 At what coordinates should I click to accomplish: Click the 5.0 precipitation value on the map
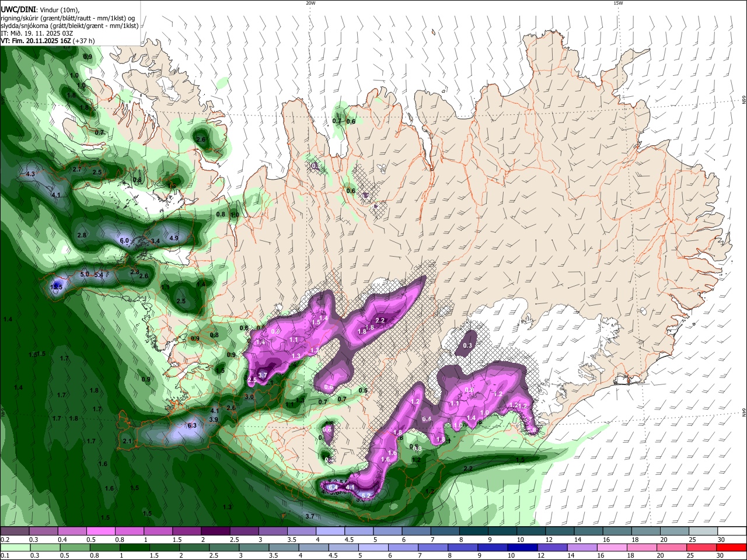point(85,274)
